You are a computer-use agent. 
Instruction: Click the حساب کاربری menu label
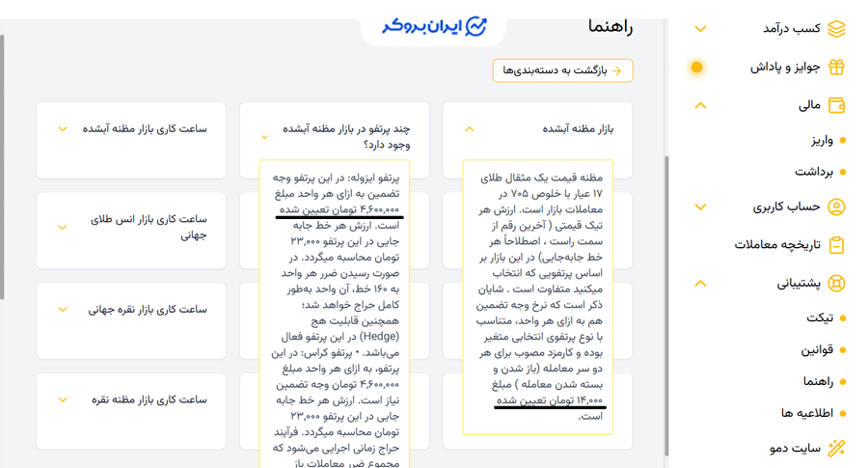tap(786, 207)
